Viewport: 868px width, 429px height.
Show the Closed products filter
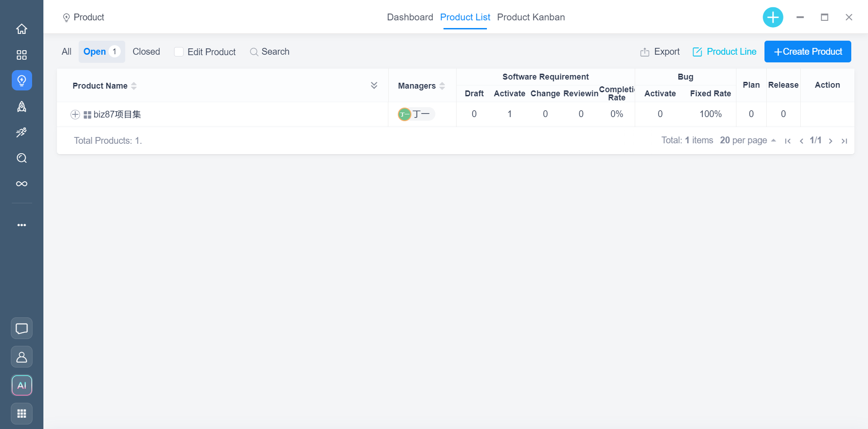(146, 52)
